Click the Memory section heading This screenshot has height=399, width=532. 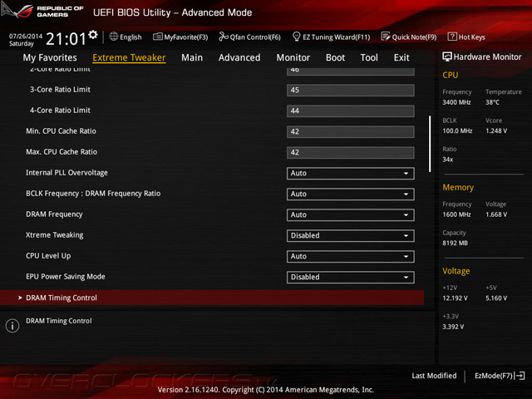click(458, 187)
